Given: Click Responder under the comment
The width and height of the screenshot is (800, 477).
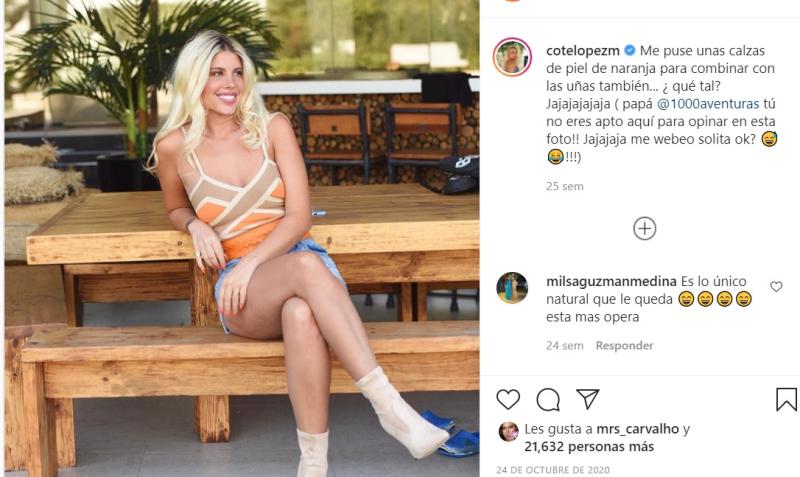Looking at the screenshot, I should [624, 345].
